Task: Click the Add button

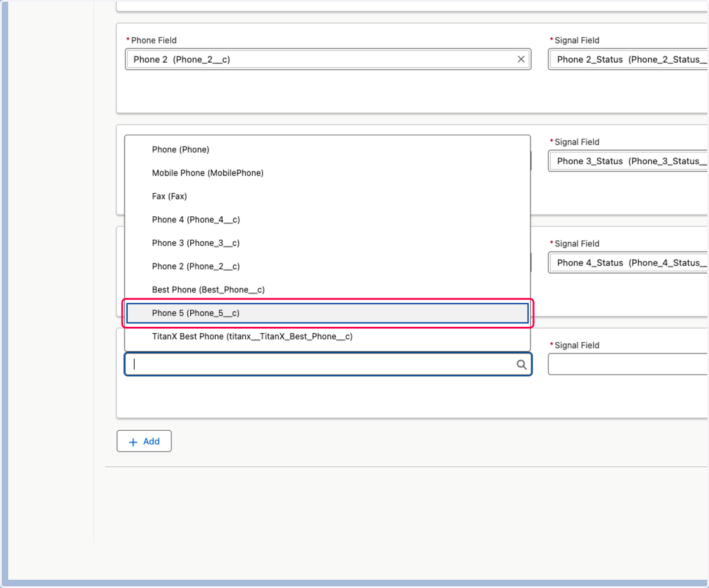Action: point(144,441)
